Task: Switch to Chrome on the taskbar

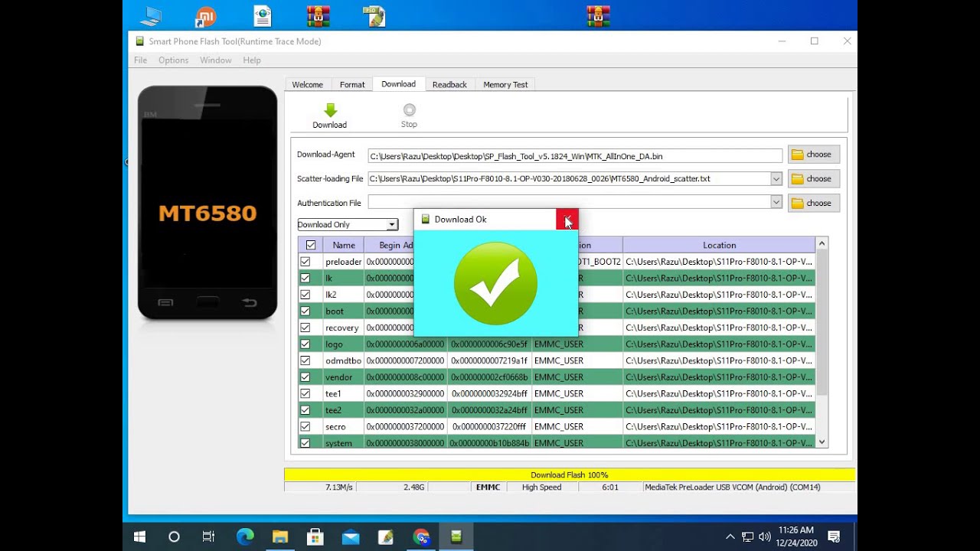Action: point(421,537)
